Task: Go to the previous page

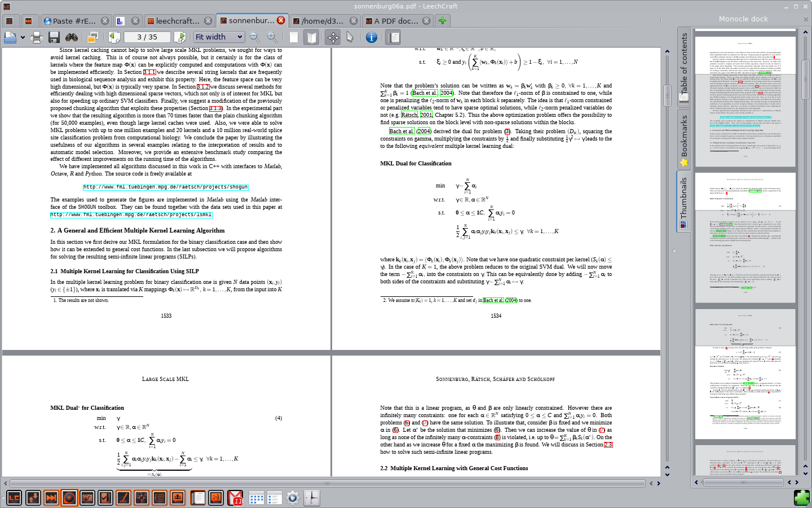Action: click(x=114, y=37)
